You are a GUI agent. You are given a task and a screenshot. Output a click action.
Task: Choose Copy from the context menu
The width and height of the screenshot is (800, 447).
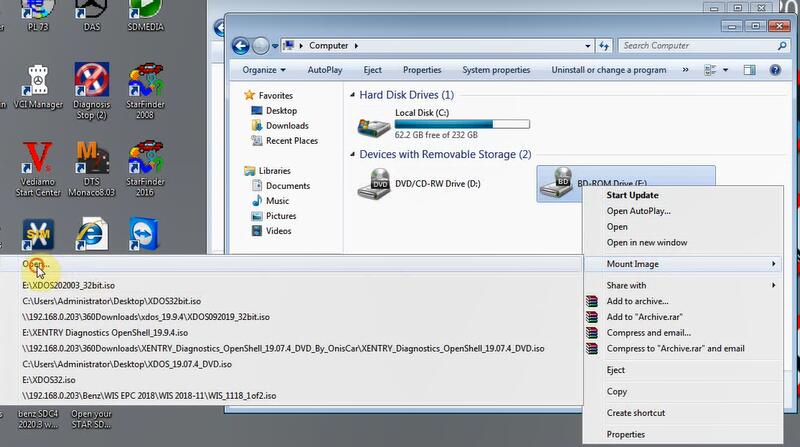683,391
